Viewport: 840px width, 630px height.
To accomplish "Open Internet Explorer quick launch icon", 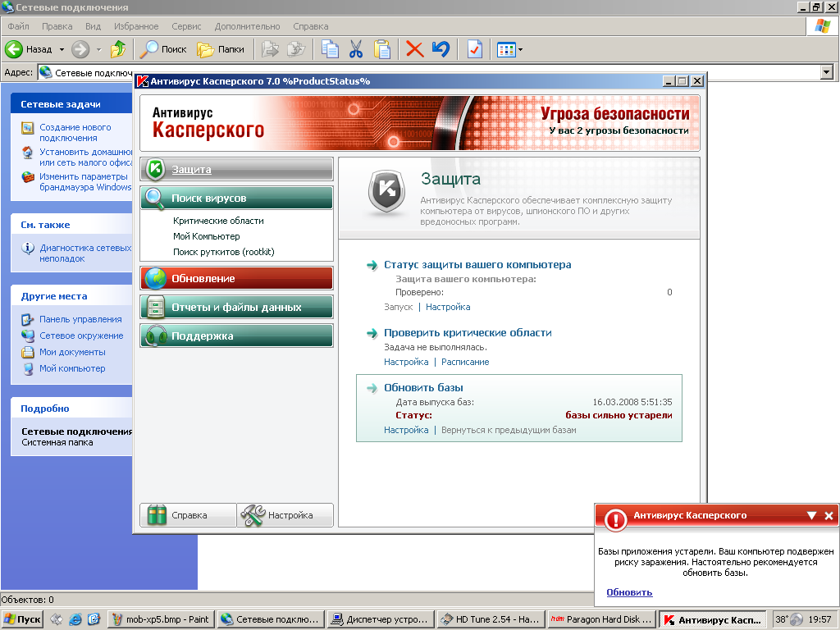I will tap(75, 619).
